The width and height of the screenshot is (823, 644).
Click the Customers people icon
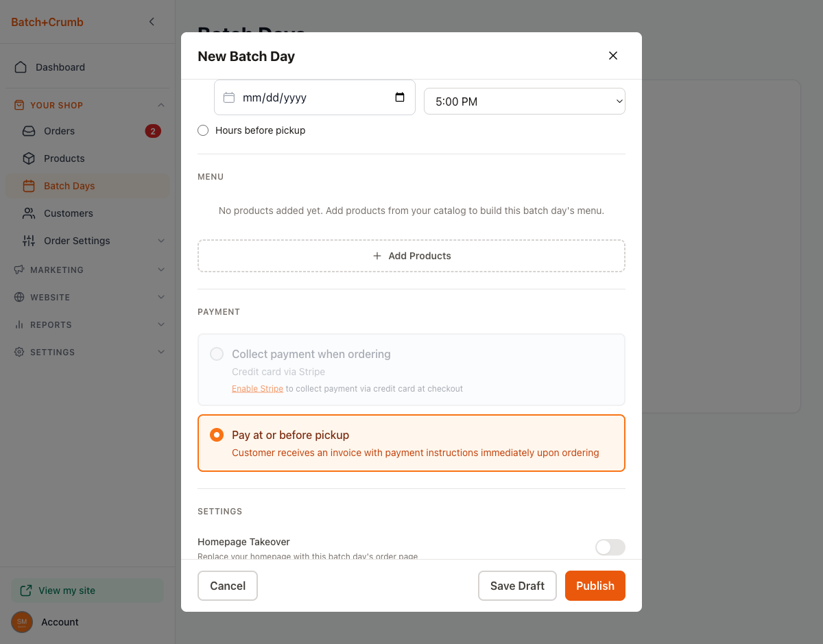click(29, 213)
